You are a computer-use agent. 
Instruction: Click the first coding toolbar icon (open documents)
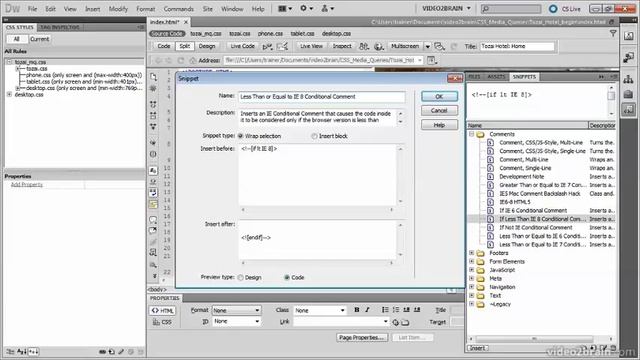153,77
